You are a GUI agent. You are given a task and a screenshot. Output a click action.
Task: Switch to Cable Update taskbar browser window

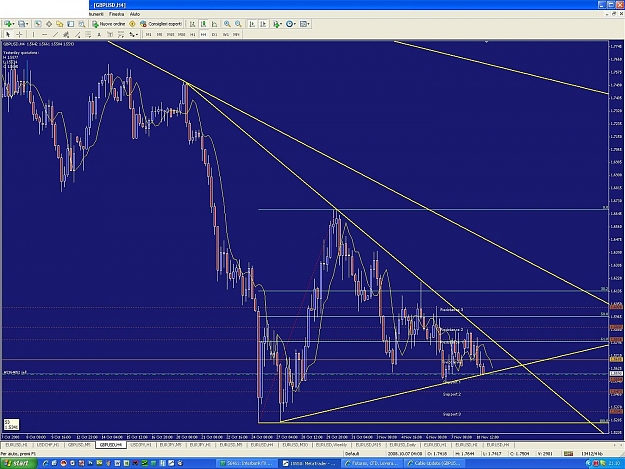tap(434, 463)
